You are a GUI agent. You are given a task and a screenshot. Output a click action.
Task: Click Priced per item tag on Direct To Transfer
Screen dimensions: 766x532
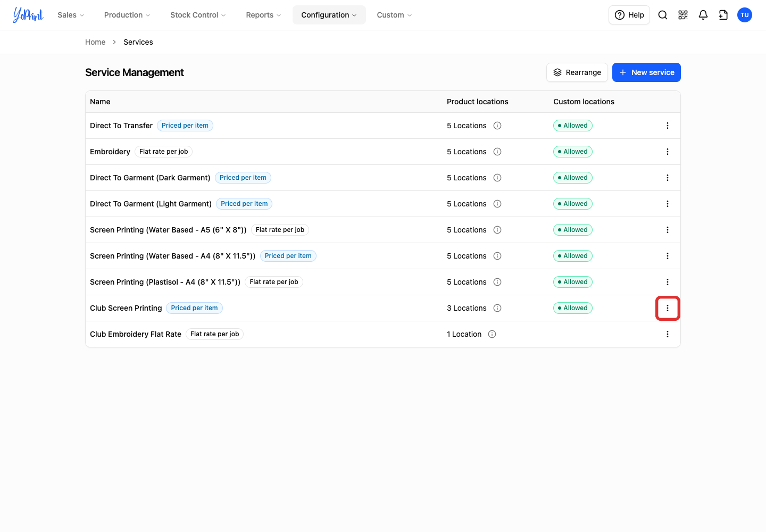click(x=185, y=126)
